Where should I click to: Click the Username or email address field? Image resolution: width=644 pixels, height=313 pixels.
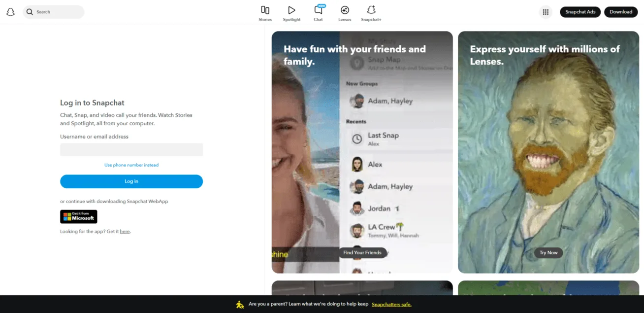[x=131, y=150]
